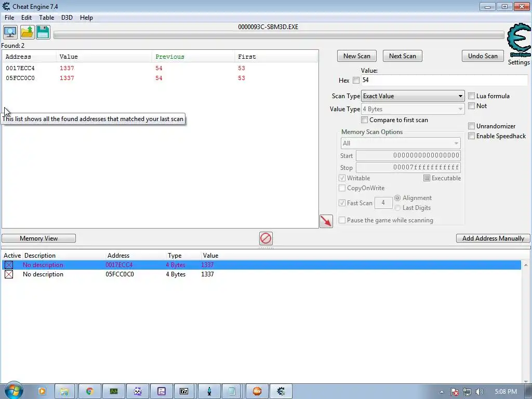Click the save floppy disk icon
532x399 pixels.
(43, 32)
